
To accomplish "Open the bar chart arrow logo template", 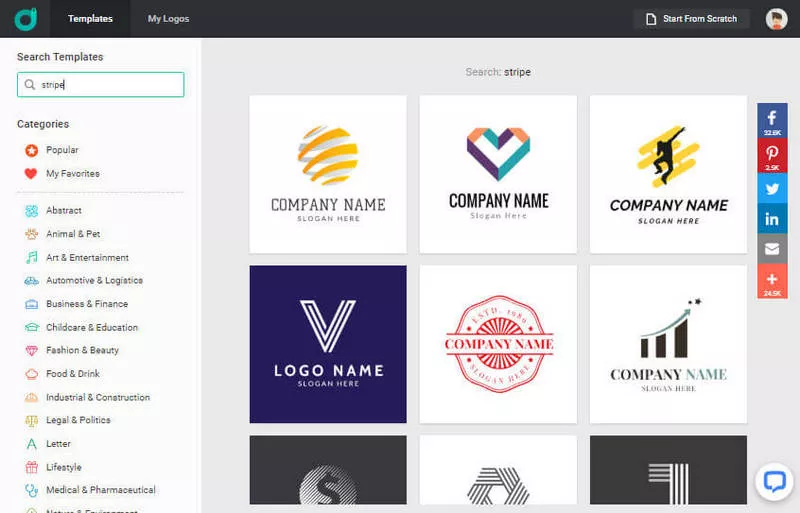I will pos(668,344).
